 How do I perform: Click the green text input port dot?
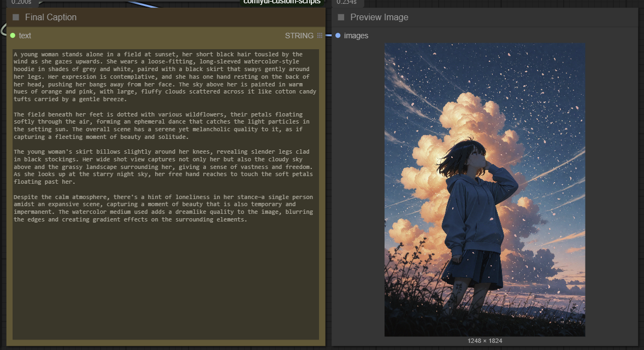coord(13,36)
